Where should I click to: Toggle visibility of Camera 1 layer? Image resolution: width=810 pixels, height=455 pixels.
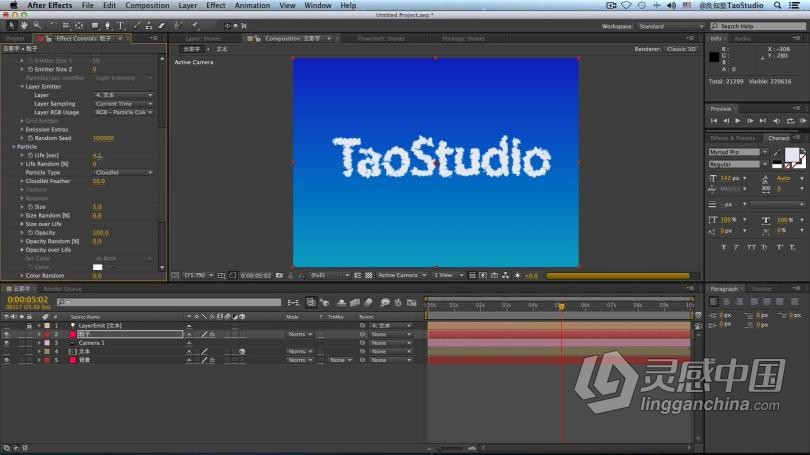(6, 343)
